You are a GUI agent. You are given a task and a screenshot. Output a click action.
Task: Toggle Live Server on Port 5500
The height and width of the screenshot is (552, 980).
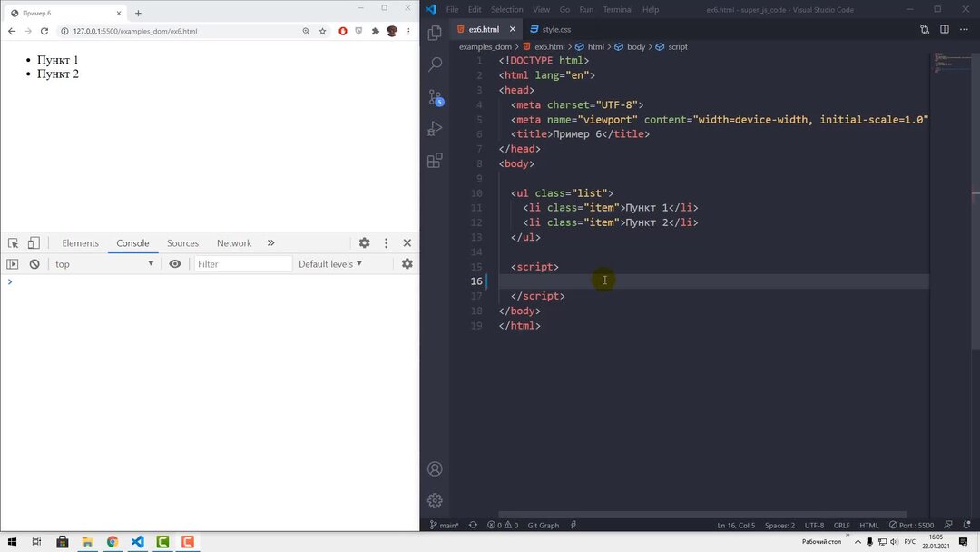tap(911, 525)
